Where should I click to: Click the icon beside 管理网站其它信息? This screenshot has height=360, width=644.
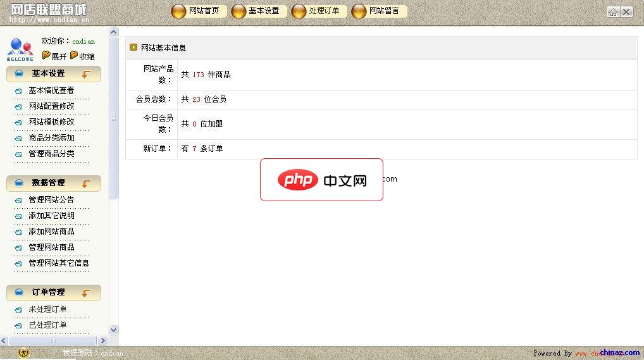tap(18, 264)
